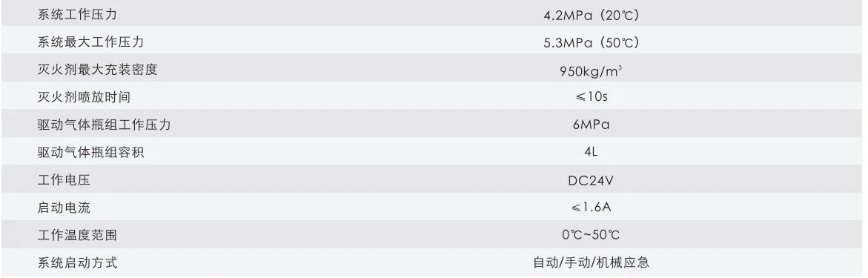Click the 灭火剂喷放时间 label
868x278 pixels.
click(85, 98)
